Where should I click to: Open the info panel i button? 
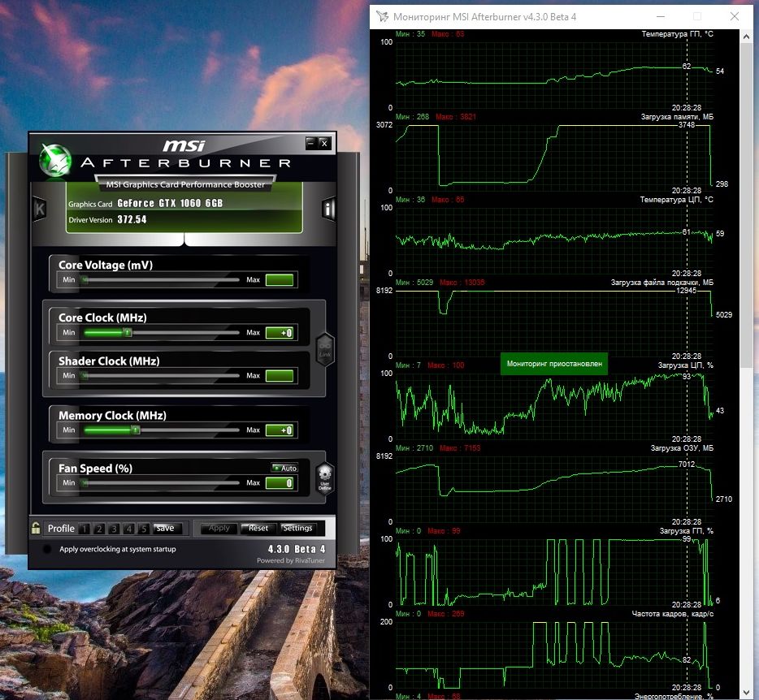pyautogui.click(x=328, y=209)
